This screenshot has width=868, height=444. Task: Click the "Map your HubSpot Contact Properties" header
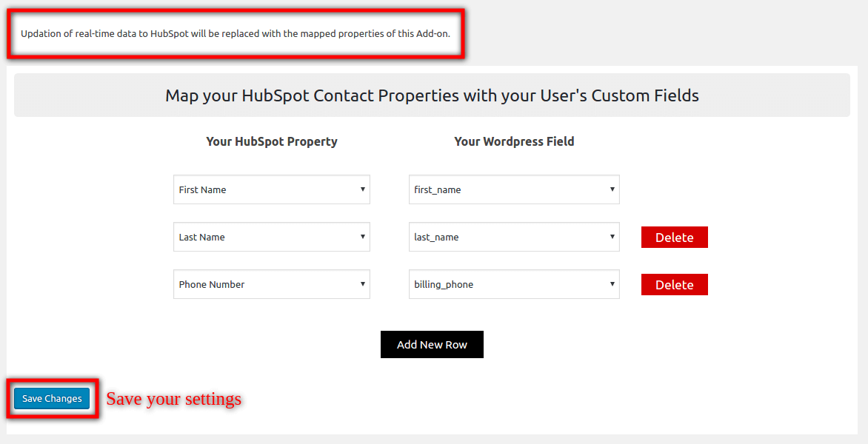tap(432, 95)
